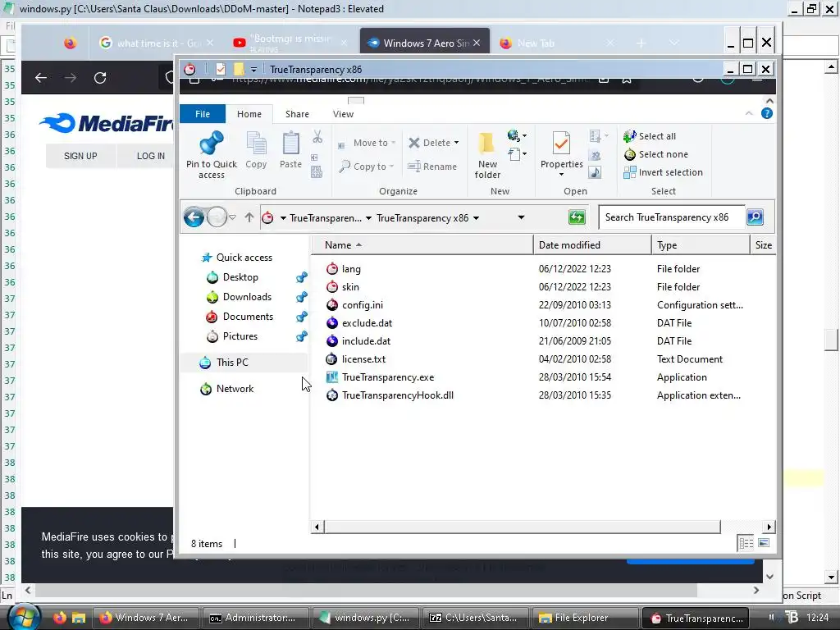Click the file list horizontal scrollbar
This screenshot has height=630, width=840.
pyautogui.click(x=522, y=527)
